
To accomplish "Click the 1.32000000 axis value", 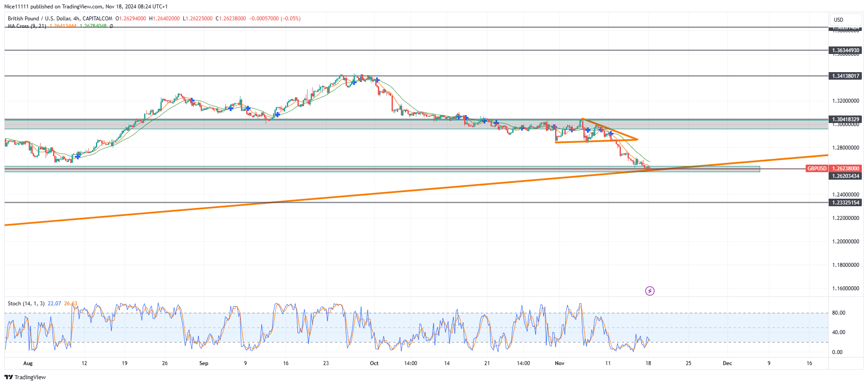I will tap(845, 101).
